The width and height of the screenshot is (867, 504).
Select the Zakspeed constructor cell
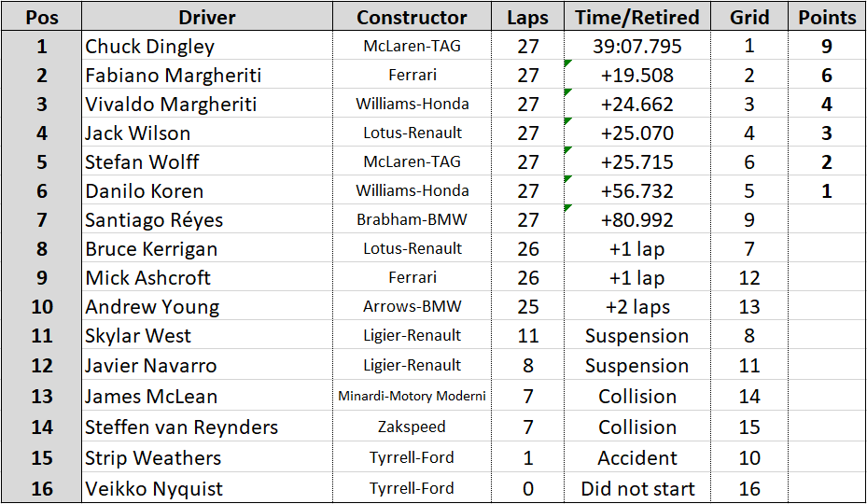[x=412, y=427]
